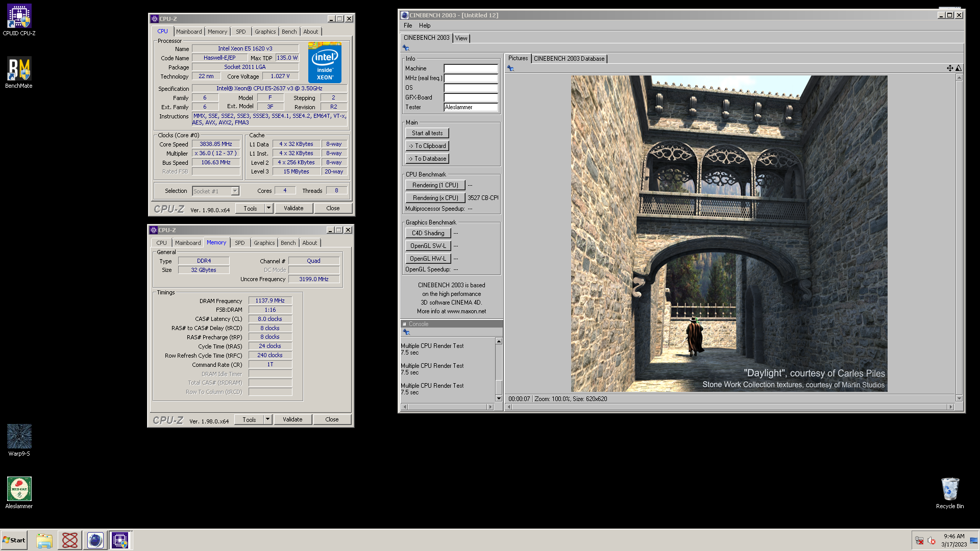
Task: Click the network tray icon
Action: pos(919,541)
